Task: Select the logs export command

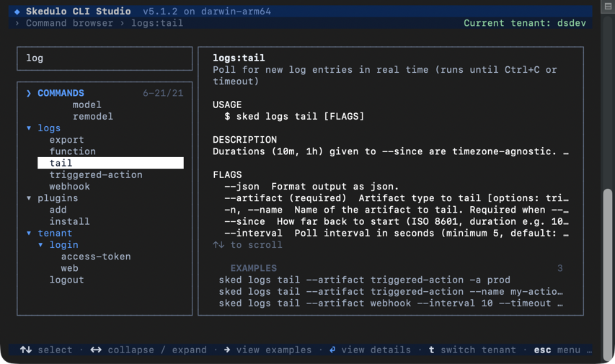Action: point(66,140)
